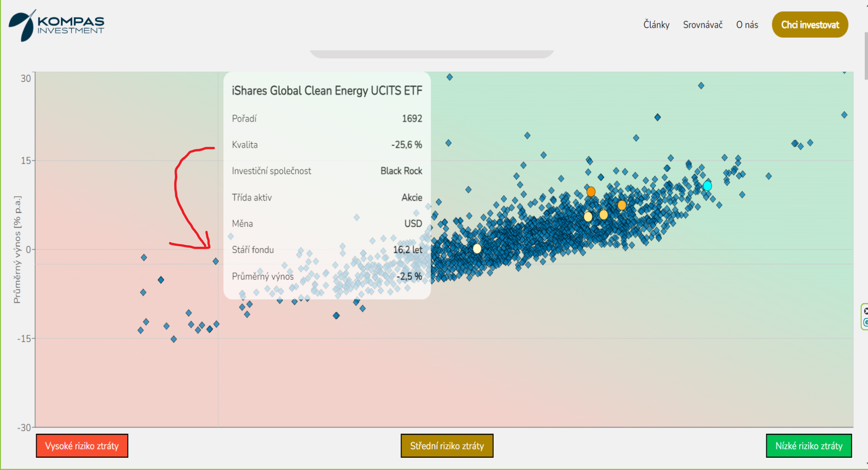
Task: Click the pale cream circle near zero
Action: 477,249
